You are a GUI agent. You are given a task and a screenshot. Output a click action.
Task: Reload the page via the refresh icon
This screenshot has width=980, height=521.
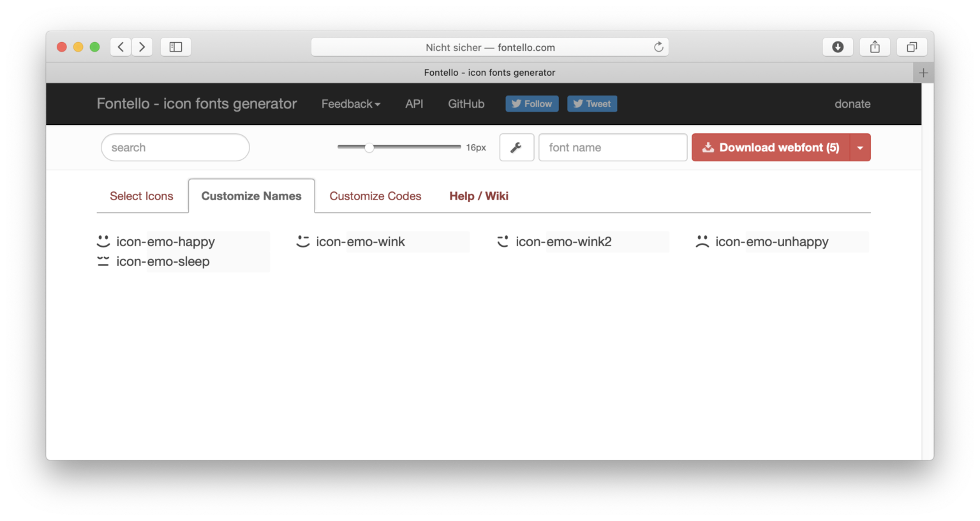click(x=658, y=47)
